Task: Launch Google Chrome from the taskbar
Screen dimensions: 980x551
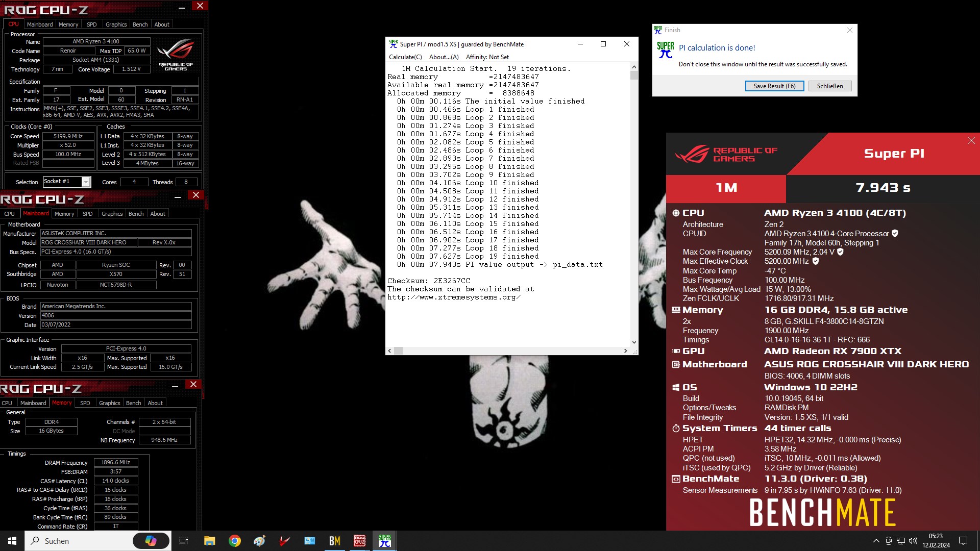Action: pos(235,541)
